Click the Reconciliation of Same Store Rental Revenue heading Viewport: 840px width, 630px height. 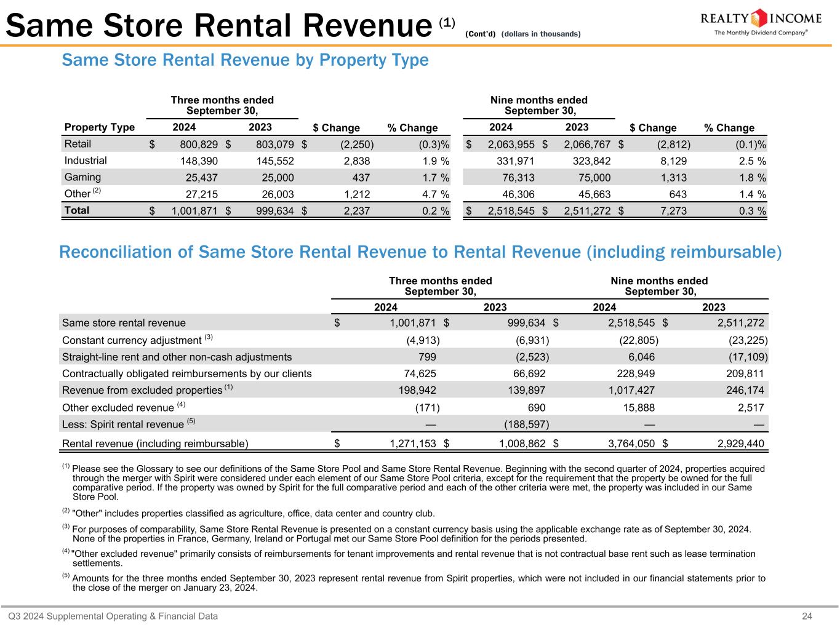[420, 252]
